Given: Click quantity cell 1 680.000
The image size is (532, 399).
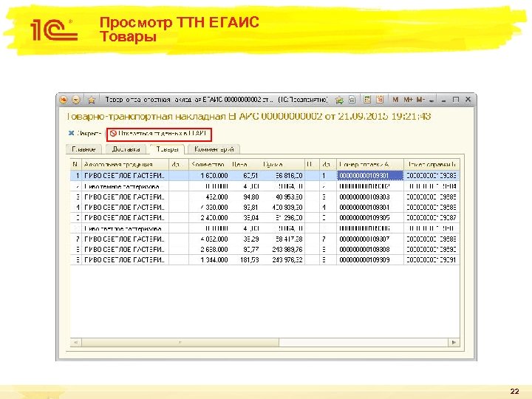Looking at the screenshot, I should [209, 176].
